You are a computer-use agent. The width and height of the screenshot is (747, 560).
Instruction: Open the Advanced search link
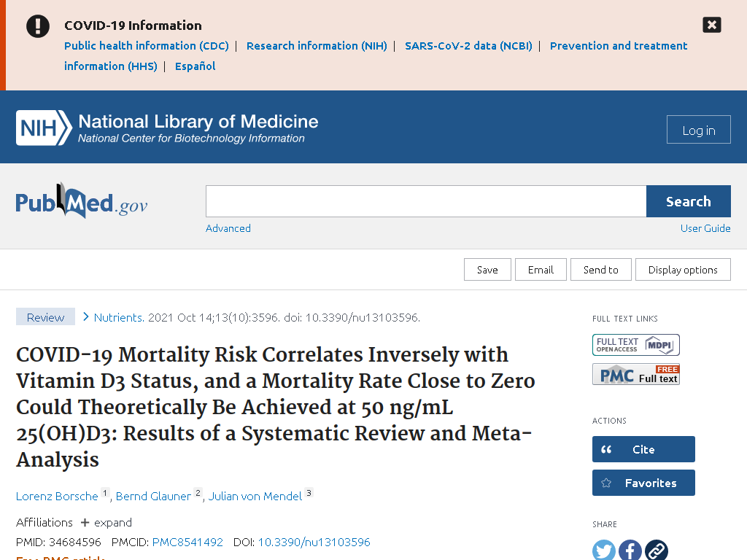point(228,228)
